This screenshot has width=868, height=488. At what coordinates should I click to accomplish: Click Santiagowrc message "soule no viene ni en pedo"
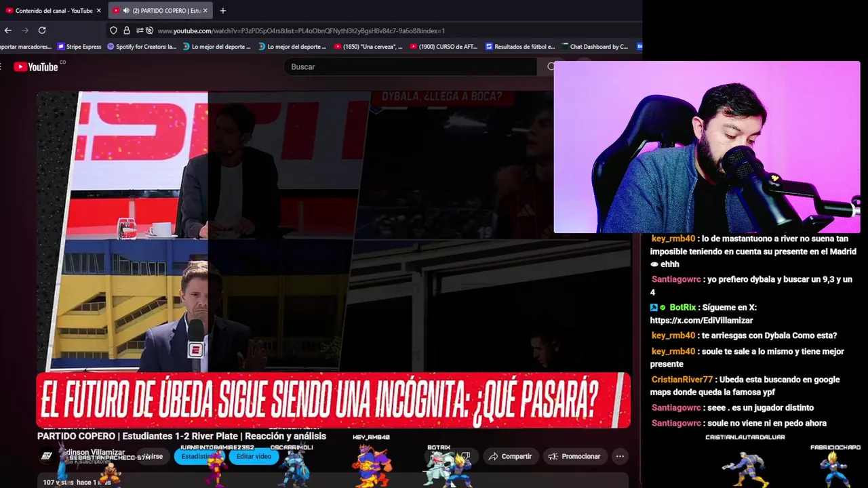(x=738, y=423)
